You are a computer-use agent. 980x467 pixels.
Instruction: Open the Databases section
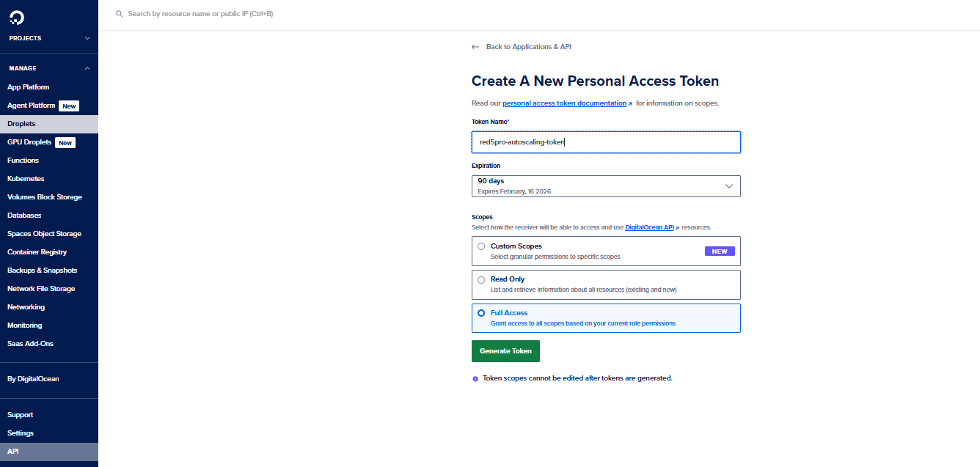coord(24,215)
